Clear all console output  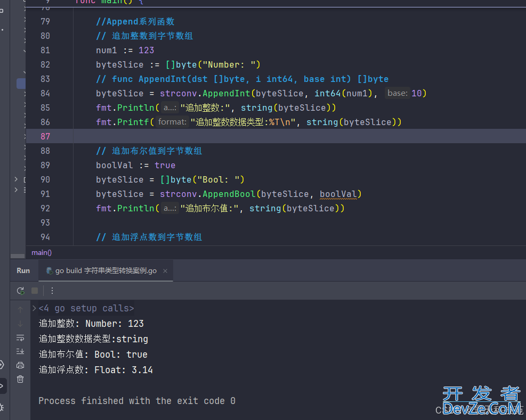pos(20,379)
